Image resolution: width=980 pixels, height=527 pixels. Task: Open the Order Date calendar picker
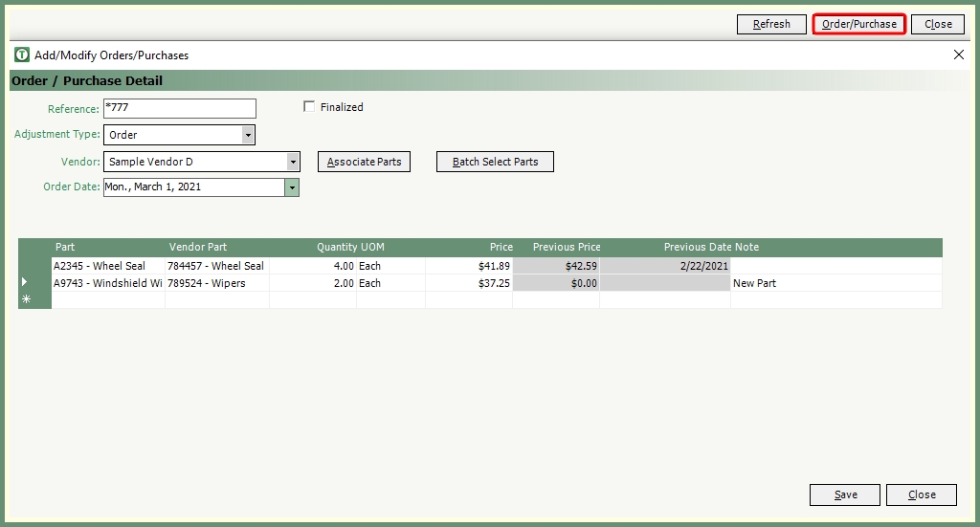click(x=291, y=187)
